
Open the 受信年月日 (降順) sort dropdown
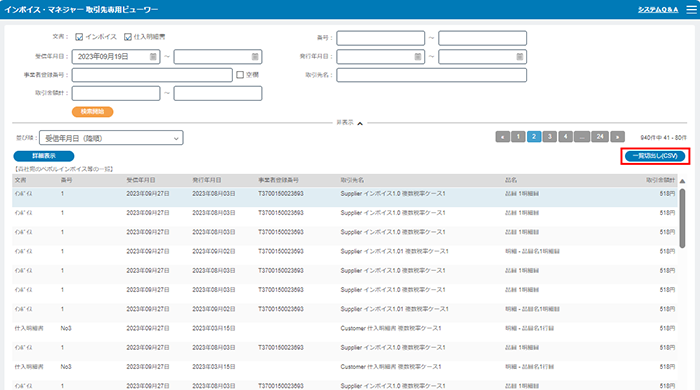(x=111, y=138)
